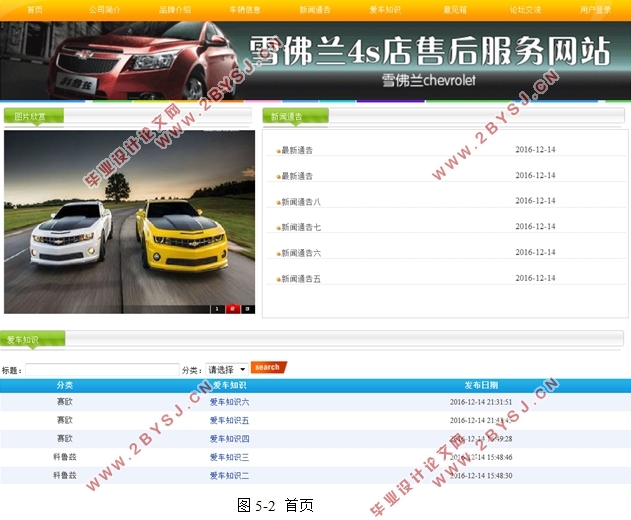
Task: Click the 分类 column header
Action: [x=64, y=385]
